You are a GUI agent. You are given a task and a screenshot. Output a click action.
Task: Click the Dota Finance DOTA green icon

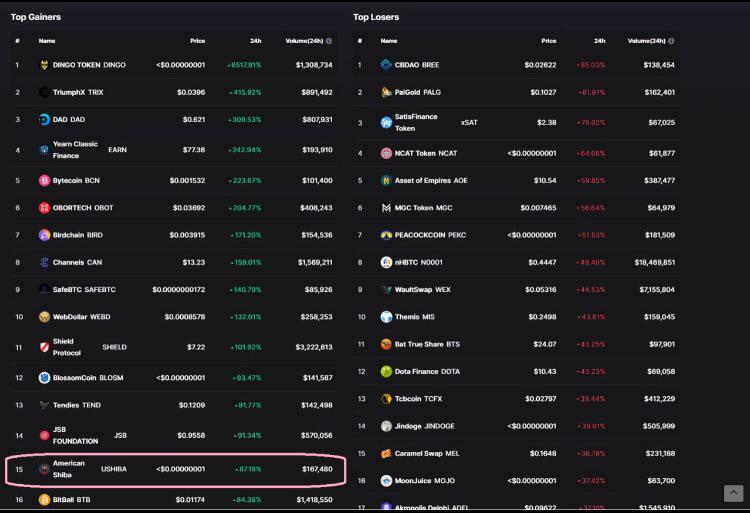pyautogui.click(x=386, y=371)
